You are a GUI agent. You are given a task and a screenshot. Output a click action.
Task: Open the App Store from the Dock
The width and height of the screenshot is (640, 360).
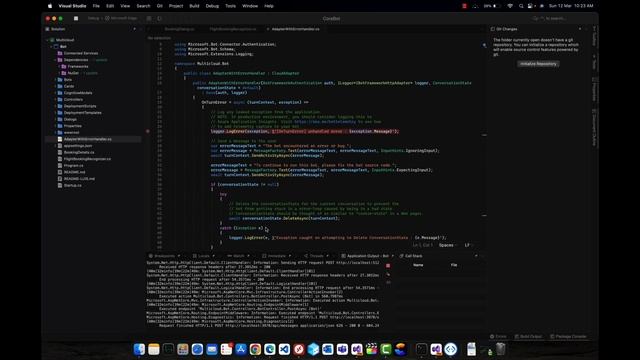[x=241, y=349]
